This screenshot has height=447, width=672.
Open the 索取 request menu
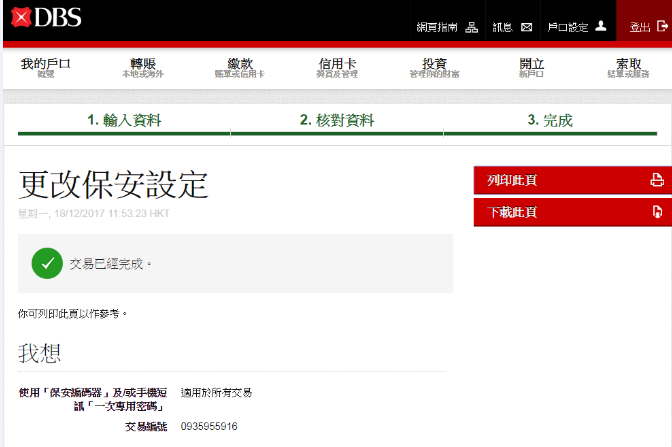coord(628,67)
